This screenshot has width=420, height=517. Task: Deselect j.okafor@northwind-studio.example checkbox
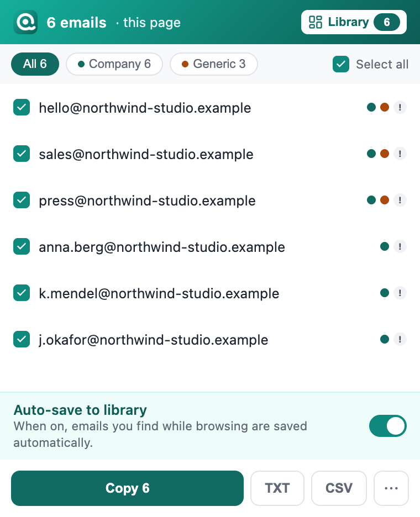(x=22, y=339)
